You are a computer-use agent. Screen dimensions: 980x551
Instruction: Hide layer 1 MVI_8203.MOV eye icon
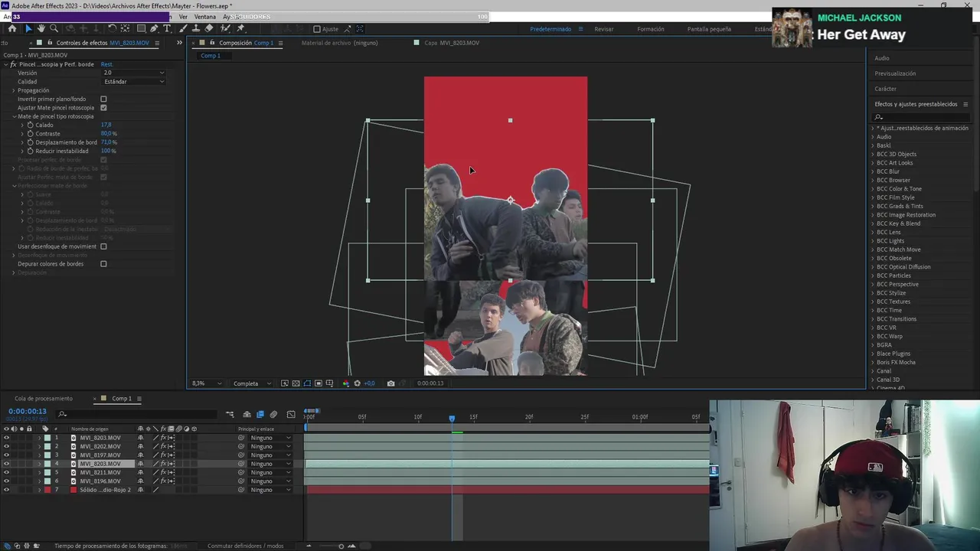point(6,438)
